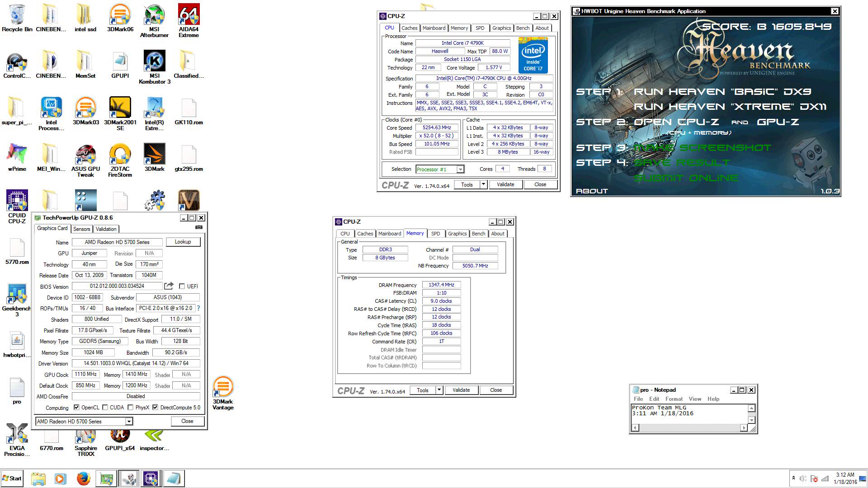
Task: Launch 3DMark06 desktop shortcut
Action: [x=120, y=18]
